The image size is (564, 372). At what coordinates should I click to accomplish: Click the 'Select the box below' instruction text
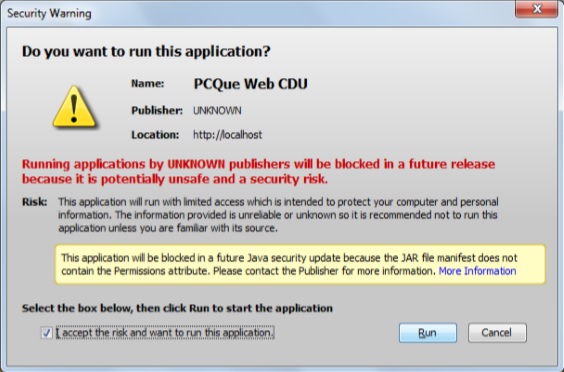point(177,308)
